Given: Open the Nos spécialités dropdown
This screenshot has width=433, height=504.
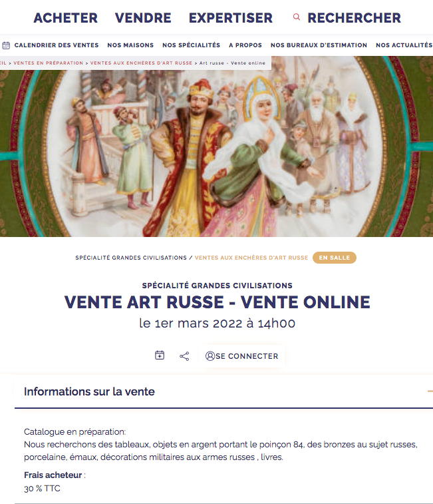Looking at the screenshot, I should coord(191,45).
